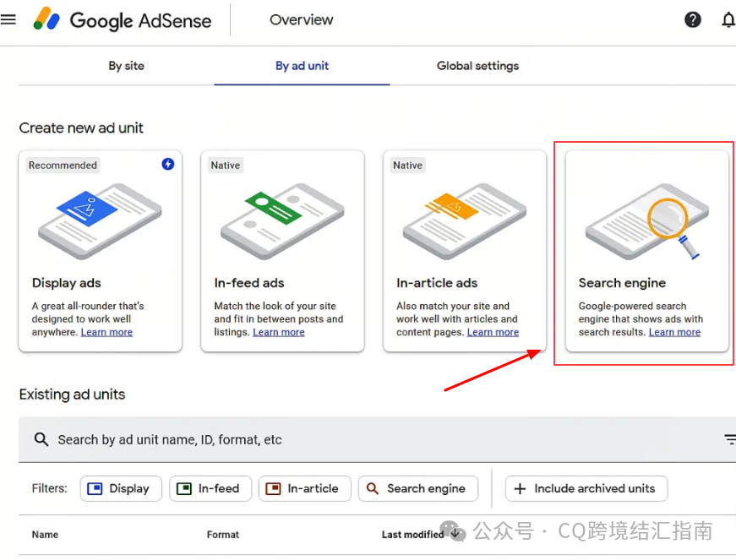The image size is (736, 560).
Task: Click the Filters: label
Action: click(49, 488)
